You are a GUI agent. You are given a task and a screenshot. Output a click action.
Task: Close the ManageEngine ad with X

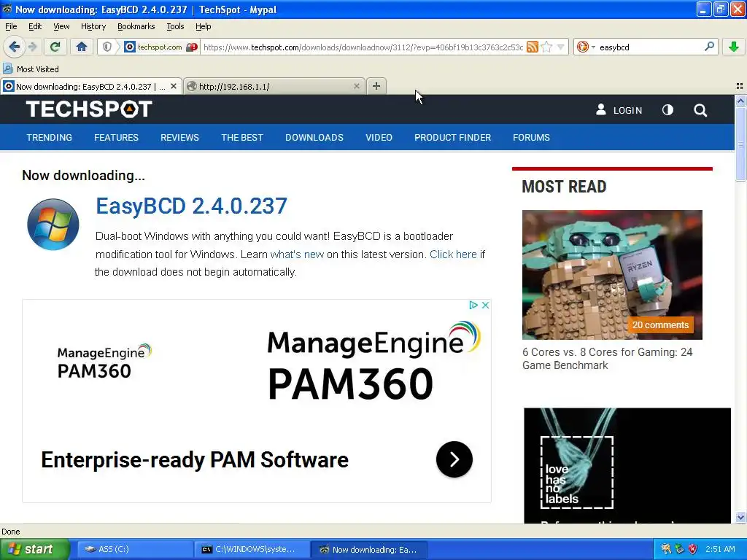(x=485, y=305)
